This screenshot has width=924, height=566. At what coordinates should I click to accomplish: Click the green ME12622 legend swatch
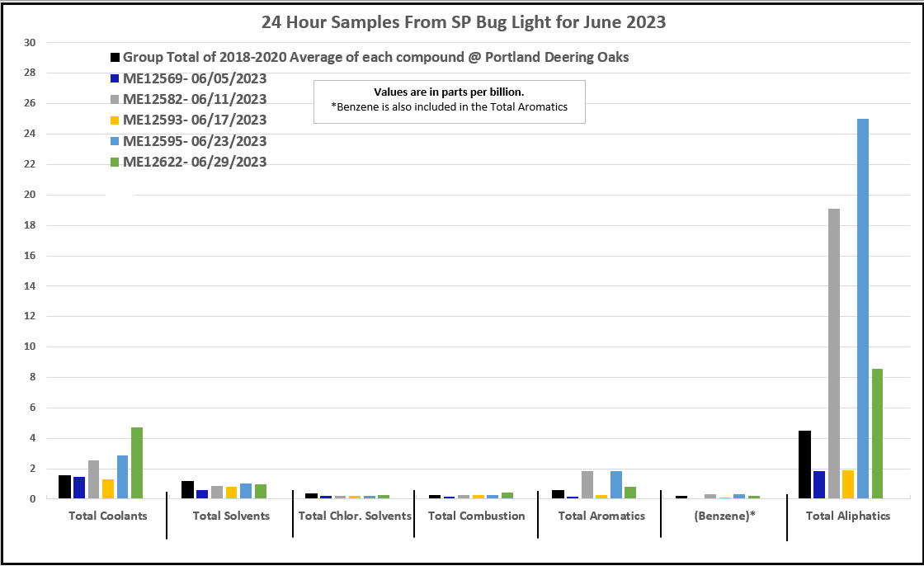pos(115,163)
